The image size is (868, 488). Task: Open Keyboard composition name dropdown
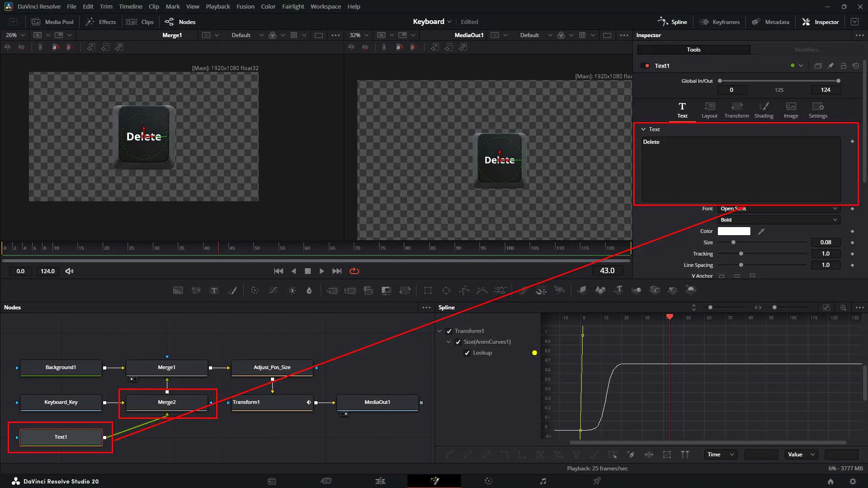432,22
